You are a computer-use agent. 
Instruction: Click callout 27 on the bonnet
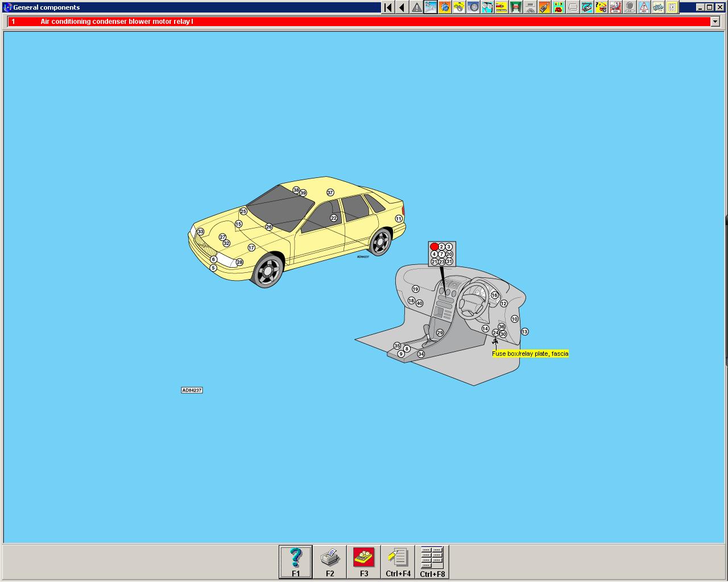click(222, 237)
